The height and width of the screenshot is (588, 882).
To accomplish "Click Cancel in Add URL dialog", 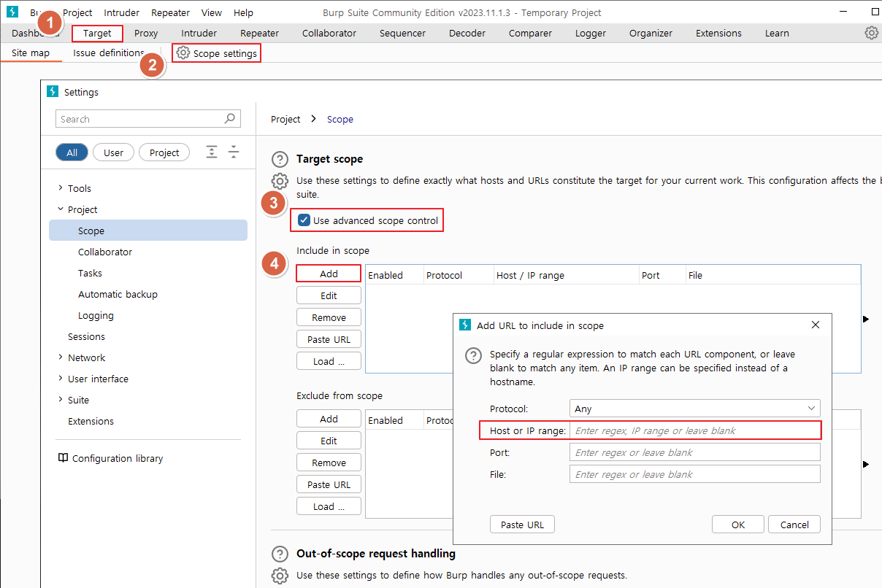I will (x=794, y=525).
